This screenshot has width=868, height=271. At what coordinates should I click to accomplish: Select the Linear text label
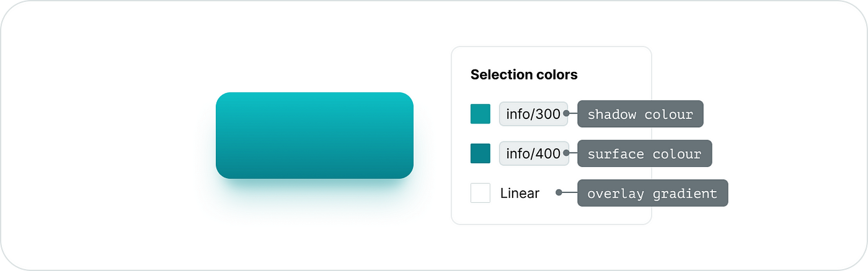pyautogui.click(x=520, y=193)
